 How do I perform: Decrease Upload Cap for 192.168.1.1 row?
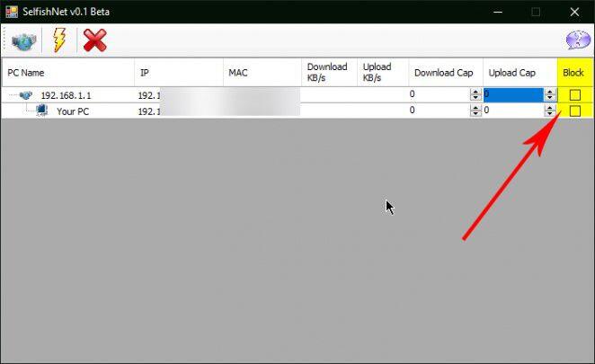point(549,98)
